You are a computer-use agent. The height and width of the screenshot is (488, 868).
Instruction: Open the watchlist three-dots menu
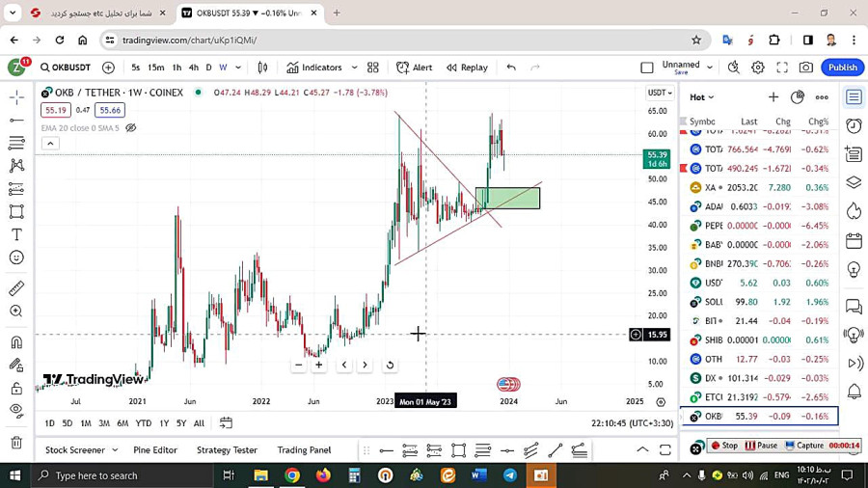coord(822,97)
